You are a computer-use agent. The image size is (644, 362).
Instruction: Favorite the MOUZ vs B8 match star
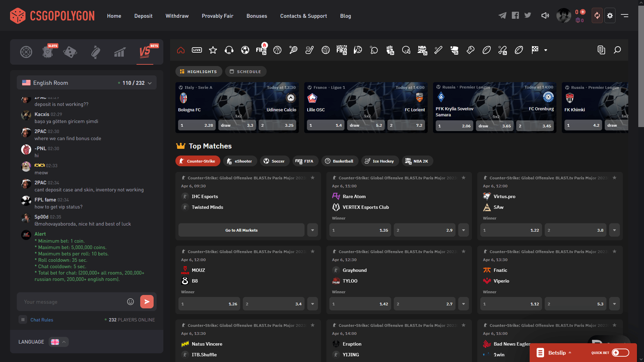[x=313, y=251]
